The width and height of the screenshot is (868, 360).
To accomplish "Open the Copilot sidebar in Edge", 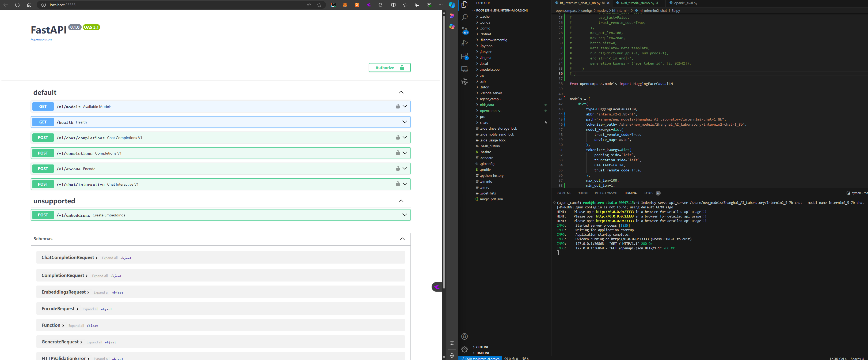I will [x=452, y=5].
